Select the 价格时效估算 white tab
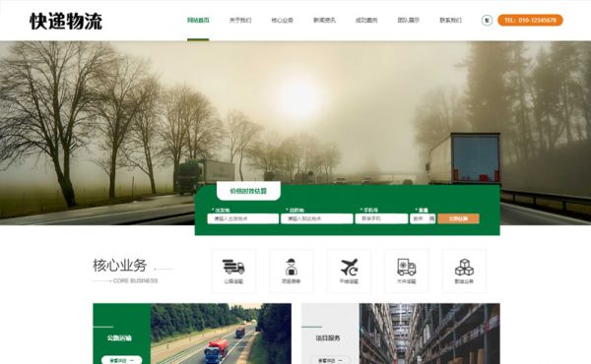 [248, 191]
